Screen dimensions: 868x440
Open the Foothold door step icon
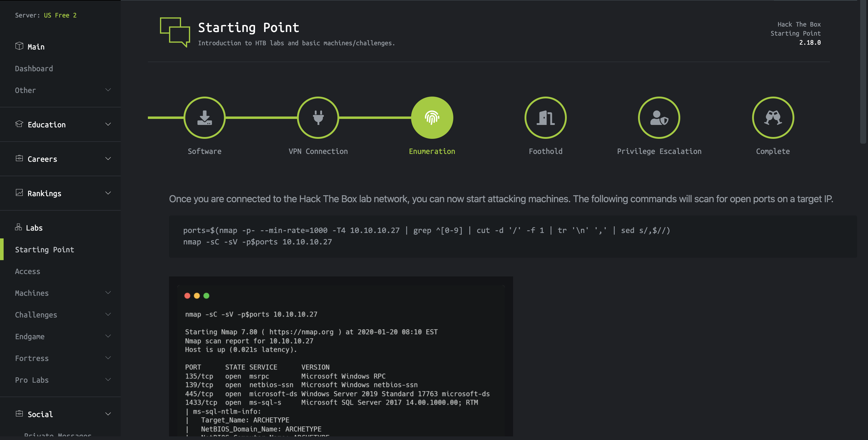pos(545,118)
